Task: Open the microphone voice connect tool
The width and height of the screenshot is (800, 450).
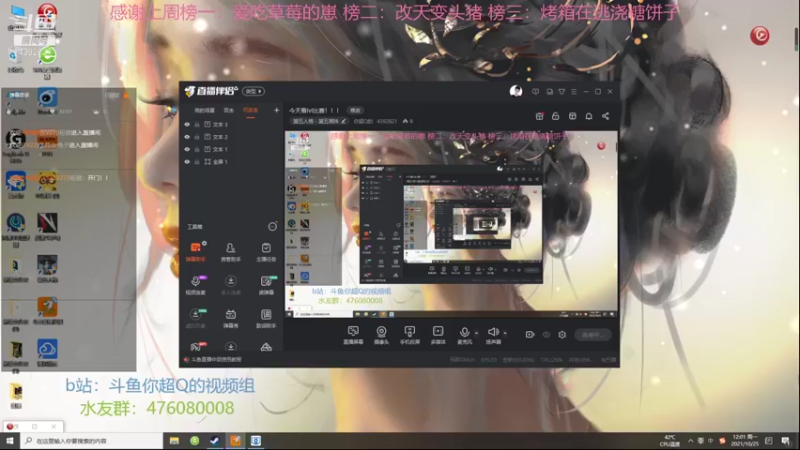Action: [195, 285]
